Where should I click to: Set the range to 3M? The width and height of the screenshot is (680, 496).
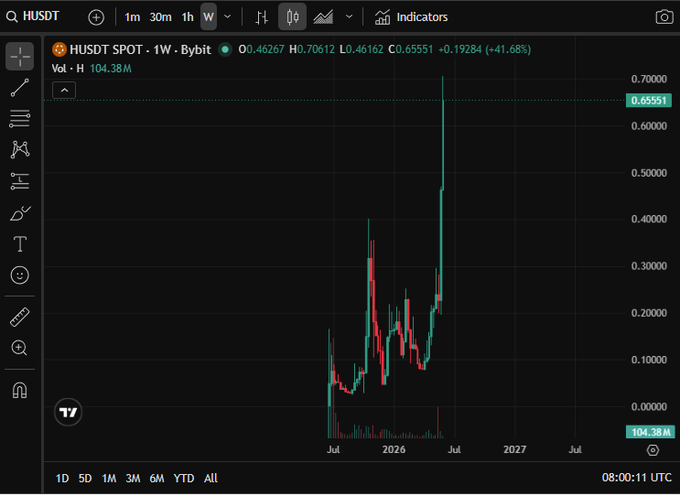(133, 478)
